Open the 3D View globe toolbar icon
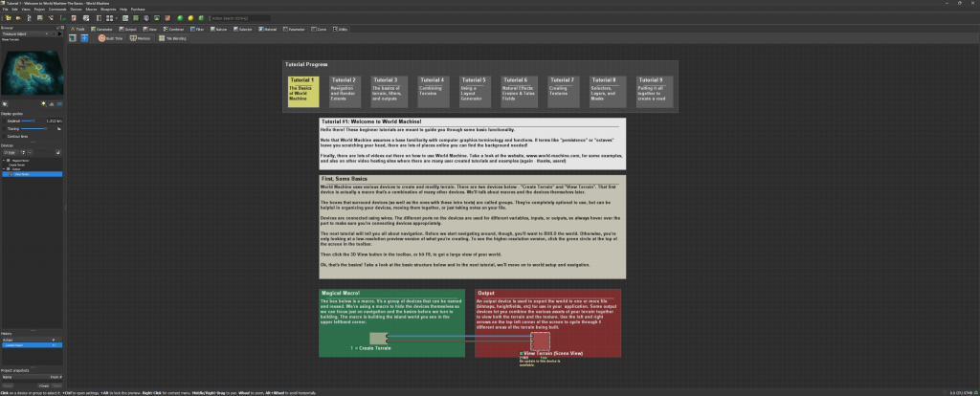Viewport: 980px width, 396px height. (145, 18)
